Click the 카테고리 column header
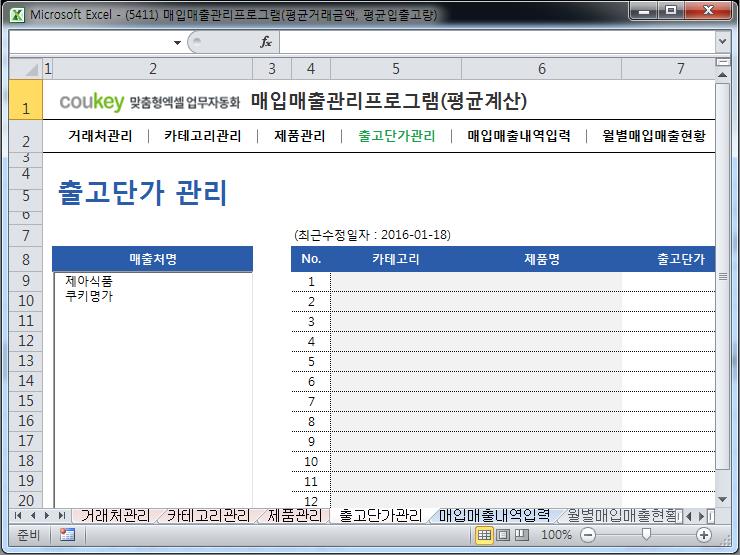 point(395,259)
